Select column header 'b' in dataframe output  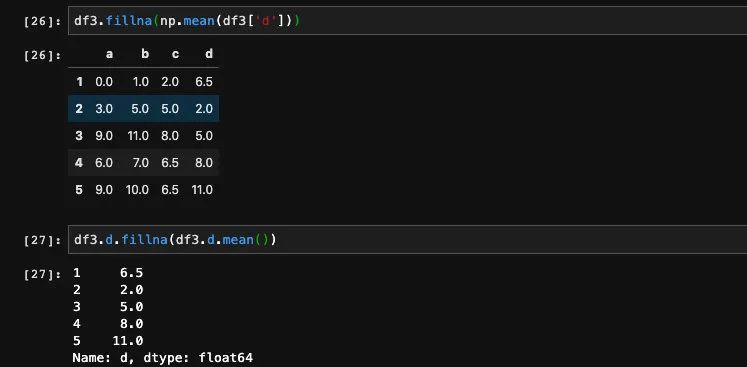[145, 54]
